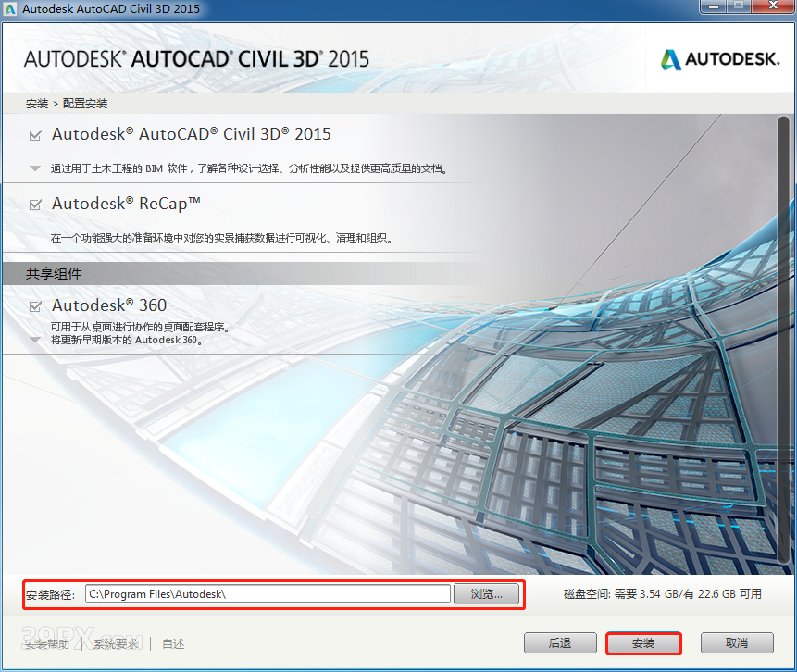Collapse the Autodesk ReCap description section
Image resolution: width=797 pixels, height=672 pixels.
pos(33,236)
